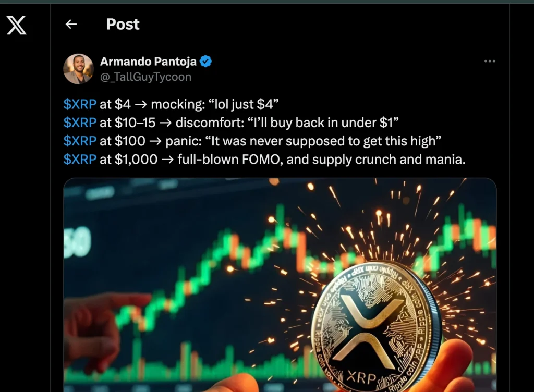The image size is (534, 392).
Task: Open the $XRP cashtag in the $10–15 line
Action: (80, 123)
